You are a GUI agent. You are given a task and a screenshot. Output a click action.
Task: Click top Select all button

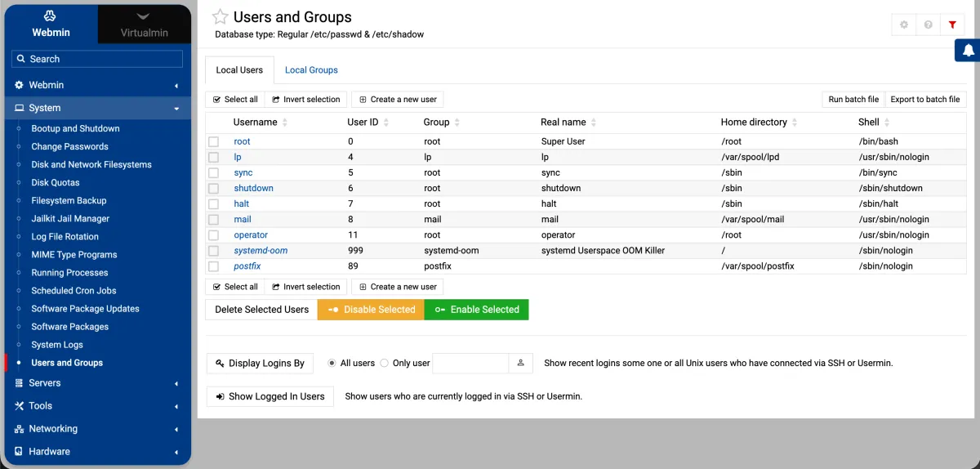(235, 99)
